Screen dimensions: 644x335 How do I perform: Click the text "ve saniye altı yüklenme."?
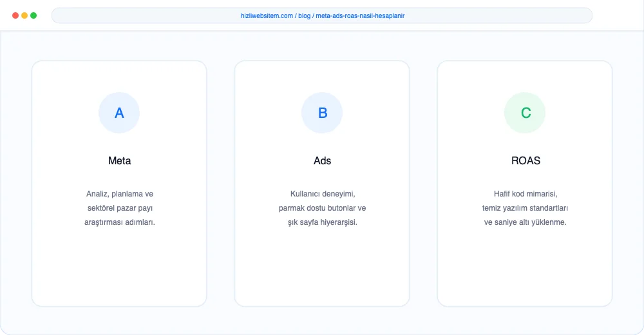tap(525, 222)
